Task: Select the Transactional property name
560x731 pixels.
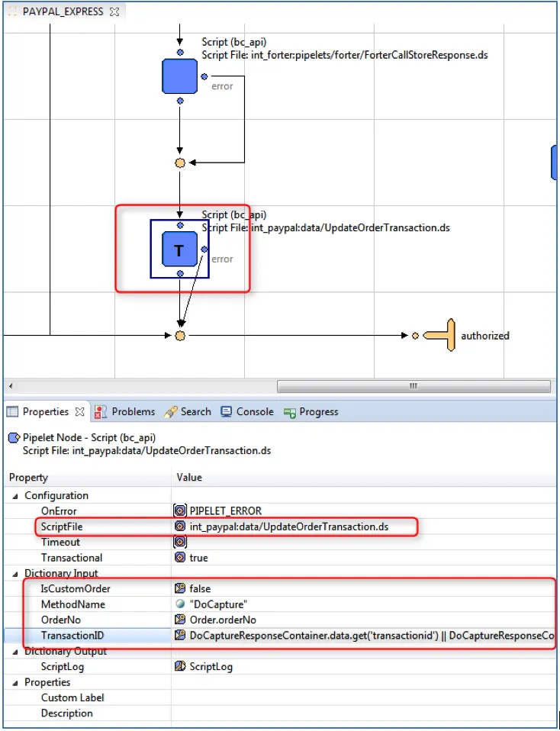Action: 72,558
